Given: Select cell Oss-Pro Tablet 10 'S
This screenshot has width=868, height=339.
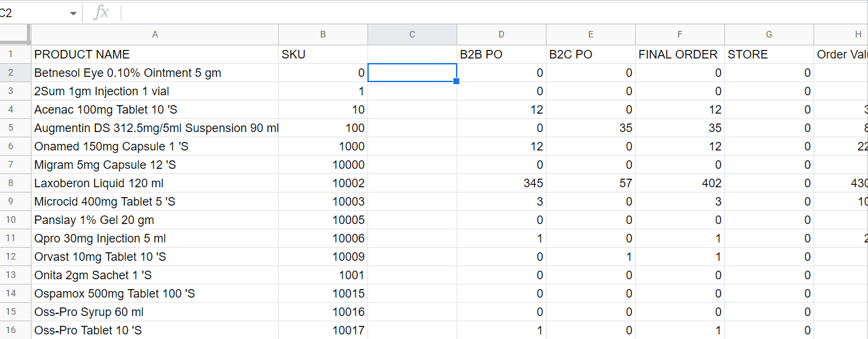Looking at the screenshot, I should click(x=155, y=330).
